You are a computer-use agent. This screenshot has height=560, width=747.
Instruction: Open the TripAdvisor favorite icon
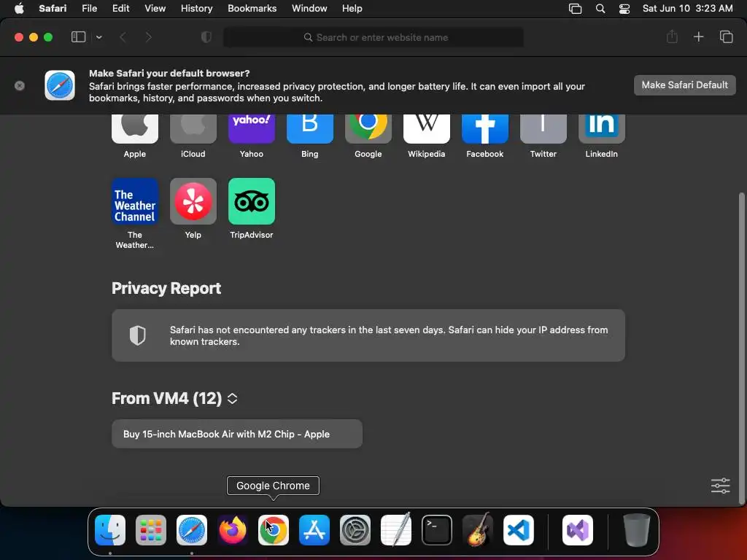[x=252, y=201]
